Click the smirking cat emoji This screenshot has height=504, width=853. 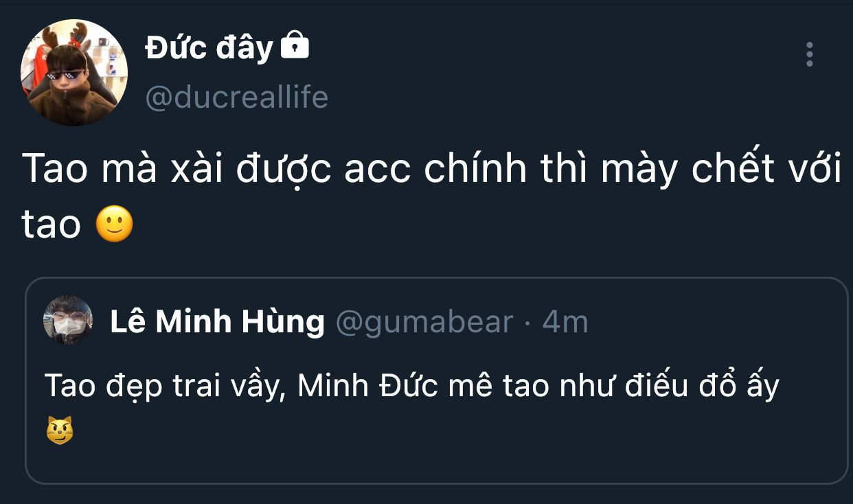coord(60,431)
